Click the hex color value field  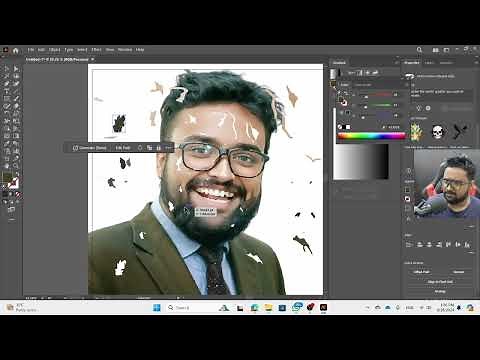(x=393, y=127)
